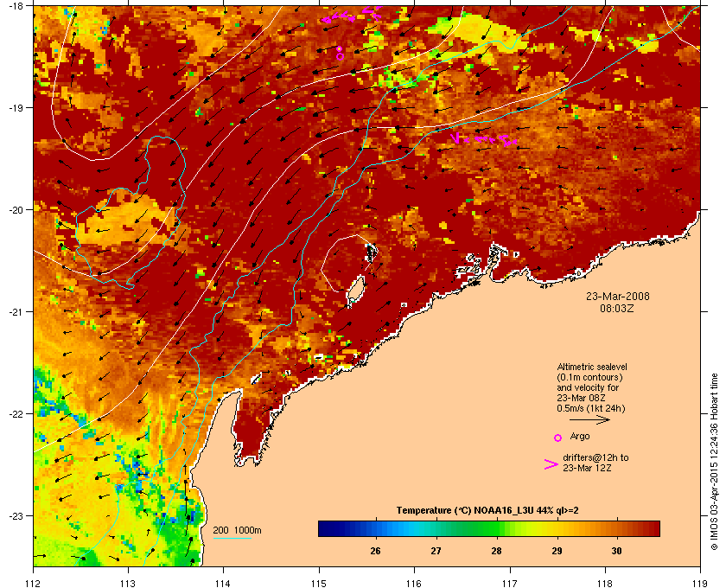The width and height of the screenshot is (726, 588).
Task: Click the temperature colorbar title text
Action: click(487, 511)
